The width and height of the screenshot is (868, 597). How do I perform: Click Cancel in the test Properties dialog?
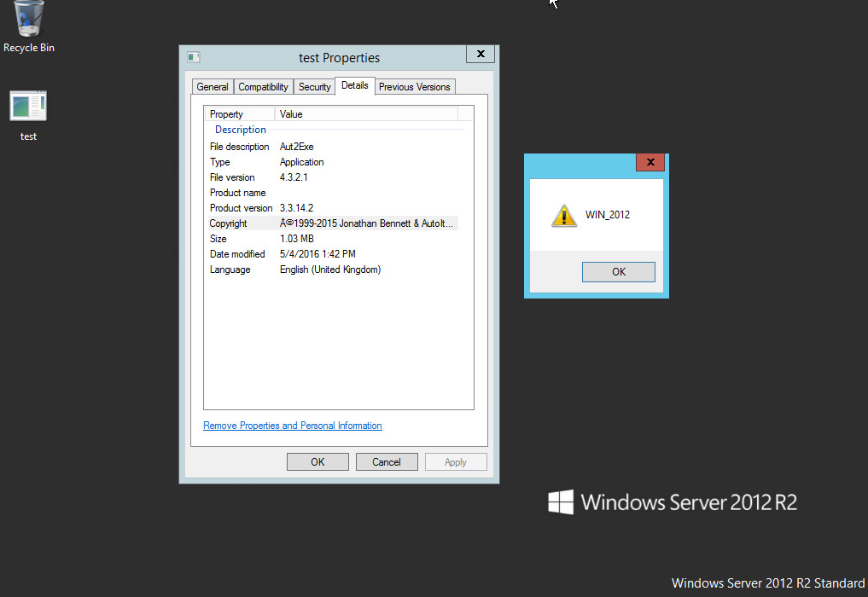pyautogui.click(x=387, y=462)
